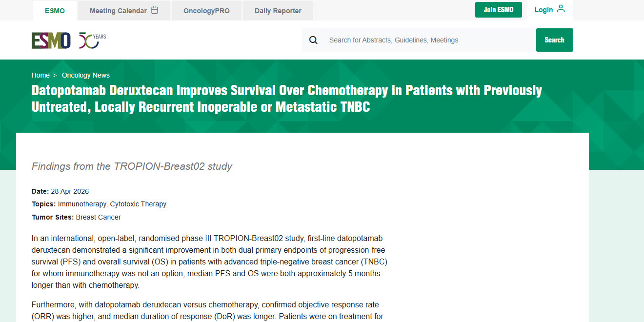
Task: Open the Login link
Action: (x=543, y=10)
